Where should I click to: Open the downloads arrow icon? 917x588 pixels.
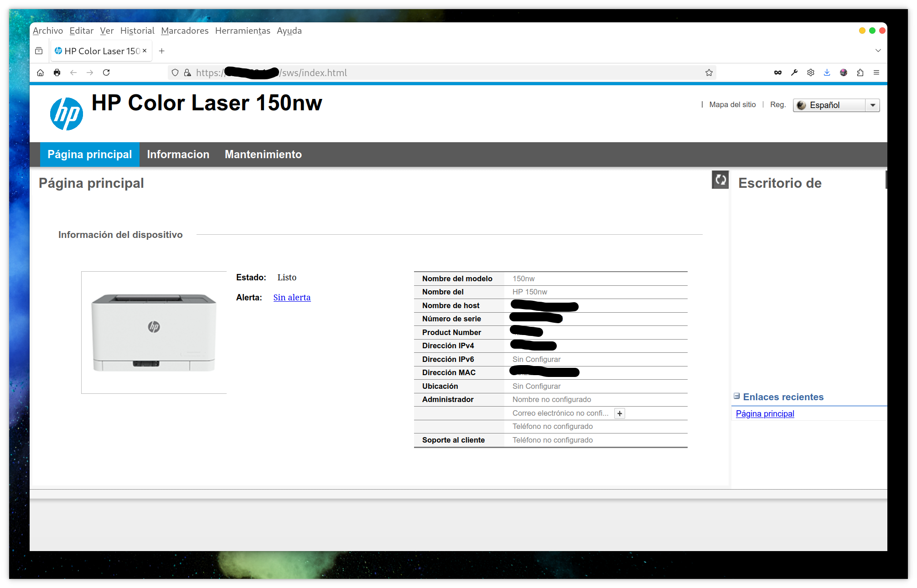[827, 72]
